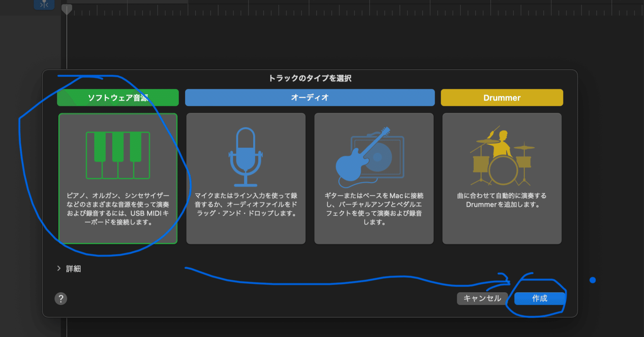Image resolution: width=644 pixels, height=337 pixels.
Task: Click the yellow Drummer player icon
Action: (501, 156)
